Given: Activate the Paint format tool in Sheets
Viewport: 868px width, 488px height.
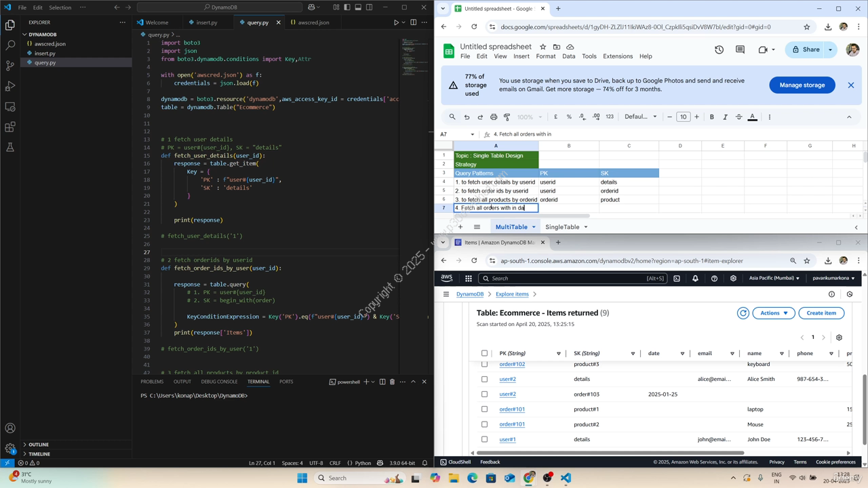Looking at the screenshot, I should (x=507, y=117).
